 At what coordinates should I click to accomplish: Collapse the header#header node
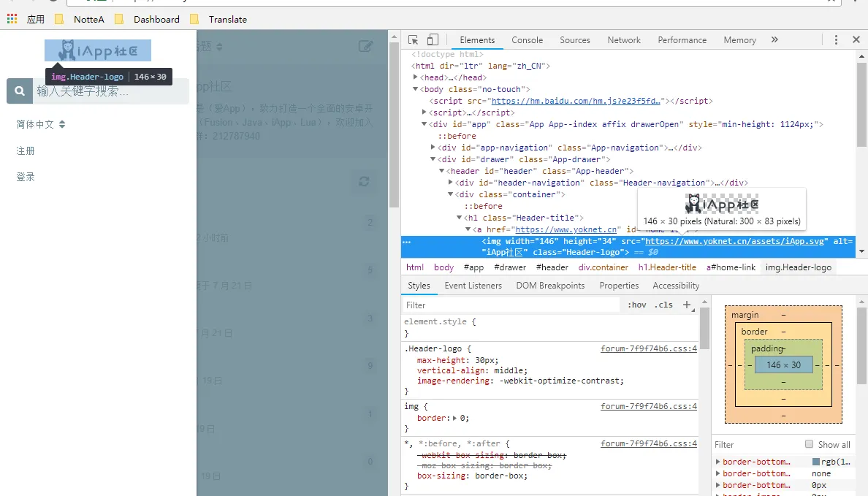tap(442, 171)
